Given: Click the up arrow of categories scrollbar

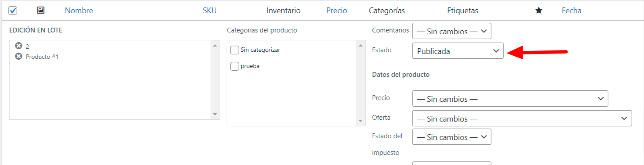Looking at the screenshot, I should 360,46.
